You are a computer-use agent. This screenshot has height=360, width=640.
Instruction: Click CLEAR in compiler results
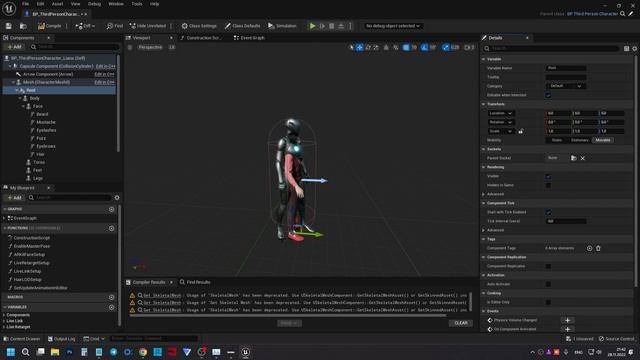click(x=461, y=323)
